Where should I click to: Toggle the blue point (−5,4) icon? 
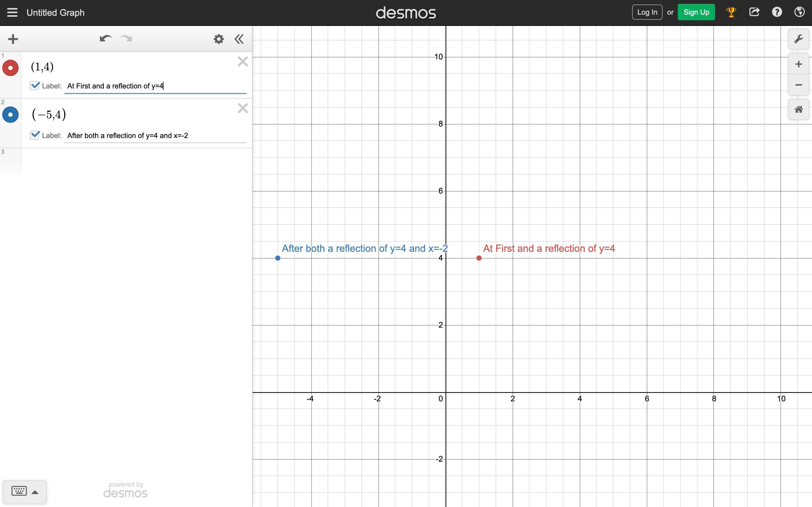tap(10, 115)
